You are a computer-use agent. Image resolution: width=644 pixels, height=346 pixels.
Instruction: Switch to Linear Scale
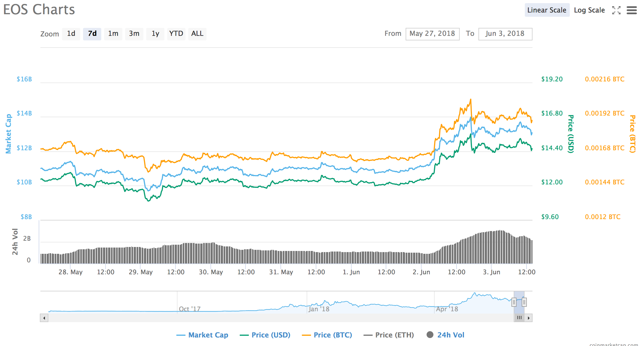[x=547, y=10]
